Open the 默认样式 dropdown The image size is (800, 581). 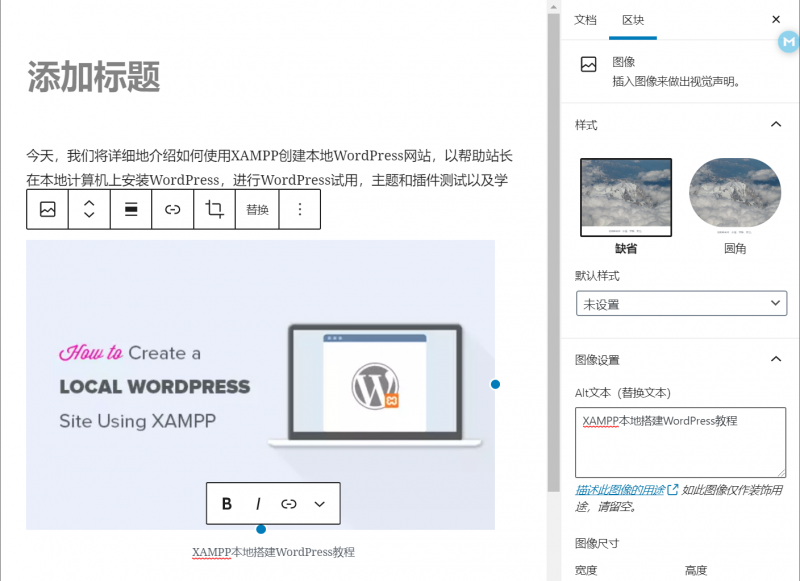(x=681, y=304)
